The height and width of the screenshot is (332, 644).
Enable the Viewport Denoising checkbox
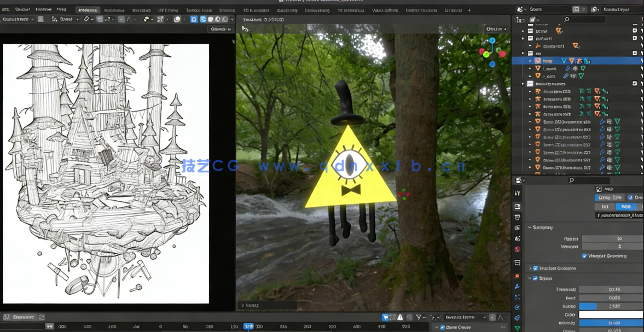[584, 256]
